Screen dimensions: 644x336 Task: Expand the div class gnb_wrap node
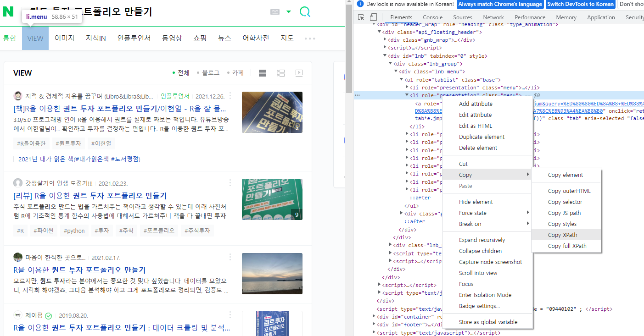[x=385, y=40]
